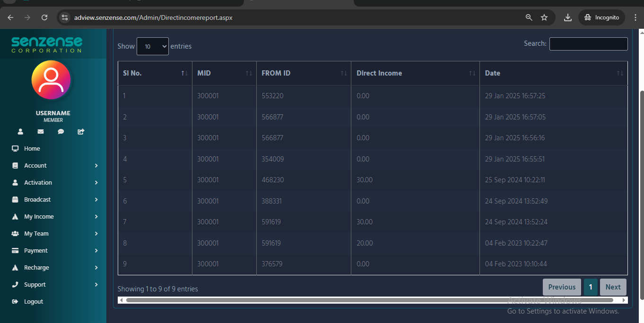Open the Activation menu item

click(x=38, y=182)
